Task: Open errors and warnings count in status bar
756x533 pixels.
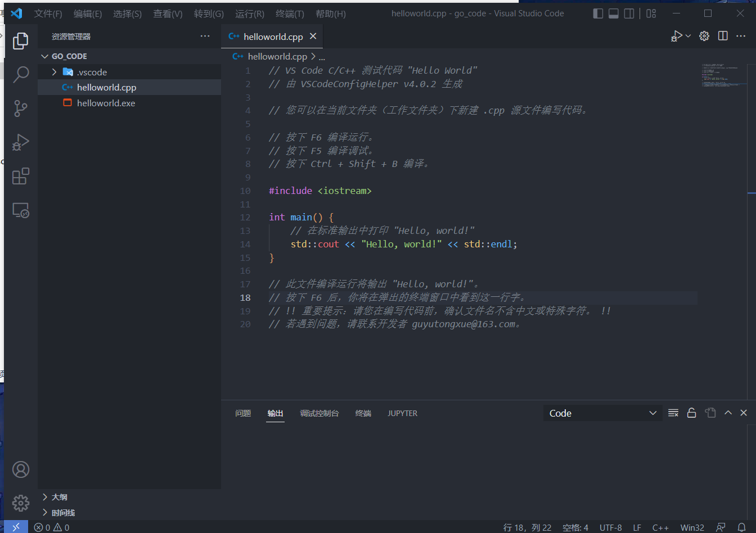Action: 52,527
